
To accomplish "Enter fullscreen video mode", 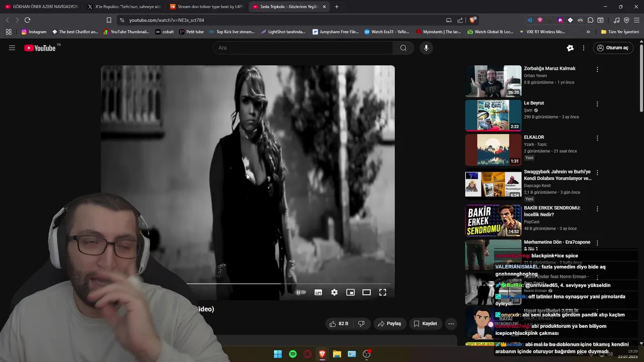I will point(382,292).
